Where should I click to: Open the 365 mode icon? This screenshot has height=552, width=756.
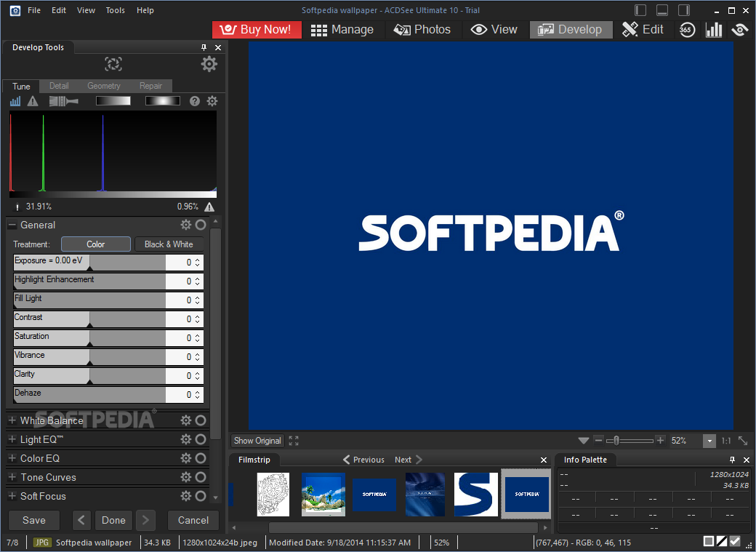point(687,29)
